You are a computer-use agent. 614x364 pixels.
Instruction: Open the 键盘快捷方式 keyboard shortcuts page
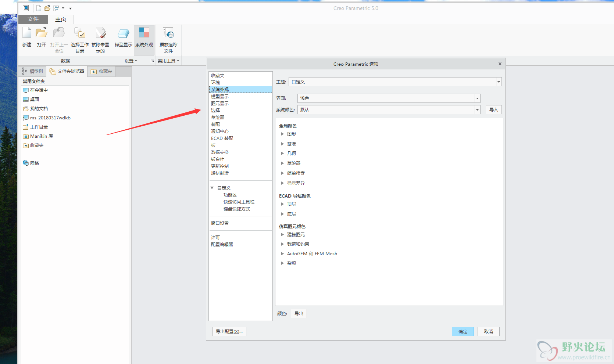click(x=237, y=209)
